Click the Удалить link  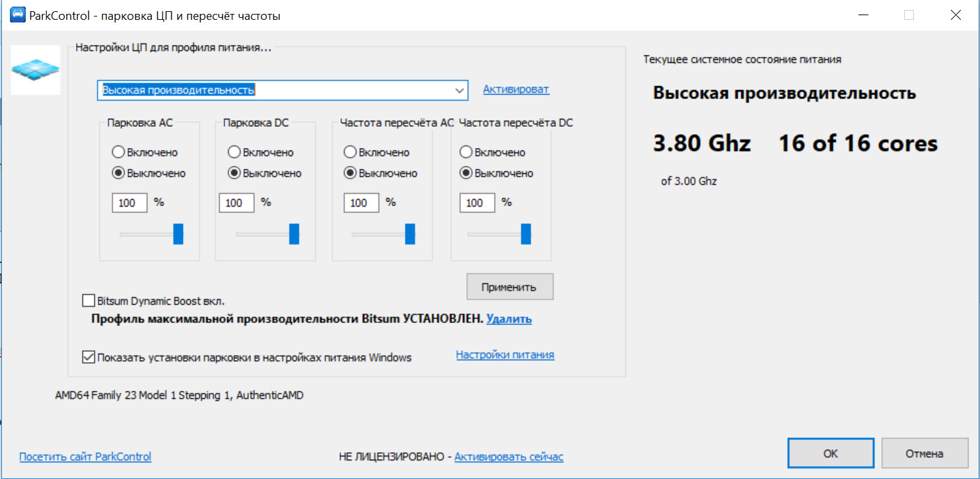(x=509, y=319)
